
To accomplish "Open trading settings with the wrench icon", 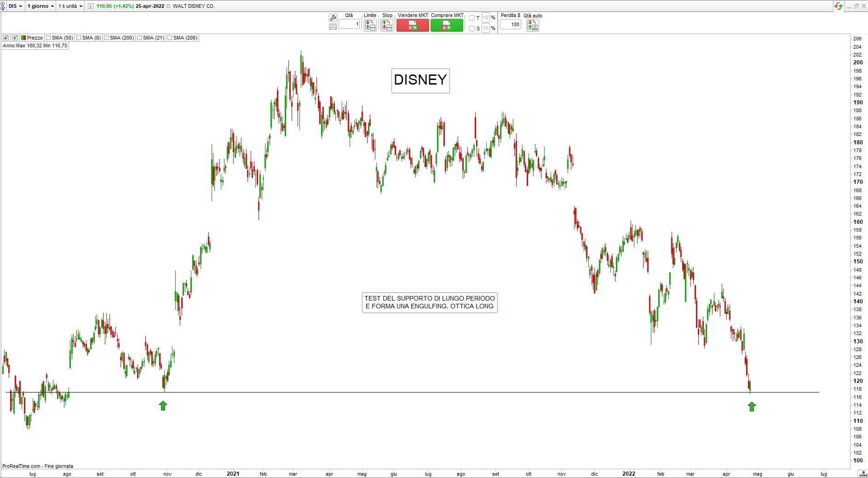I will [333, 17].
